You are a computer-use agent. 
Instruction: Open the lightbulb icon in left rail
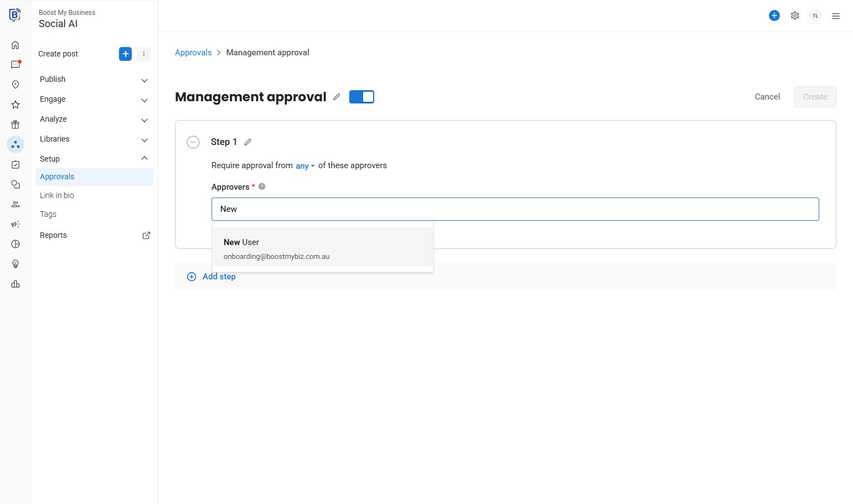tap(15, 264)
